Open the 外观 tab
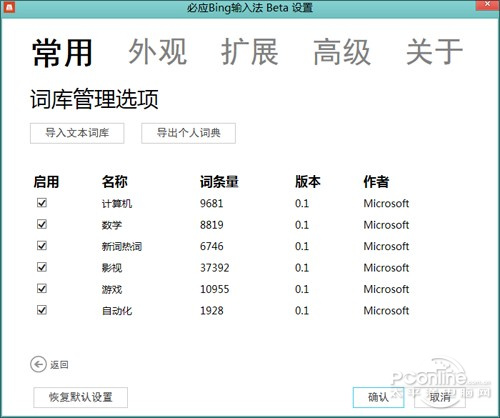The image size is (500, 418). click(158, 52)
